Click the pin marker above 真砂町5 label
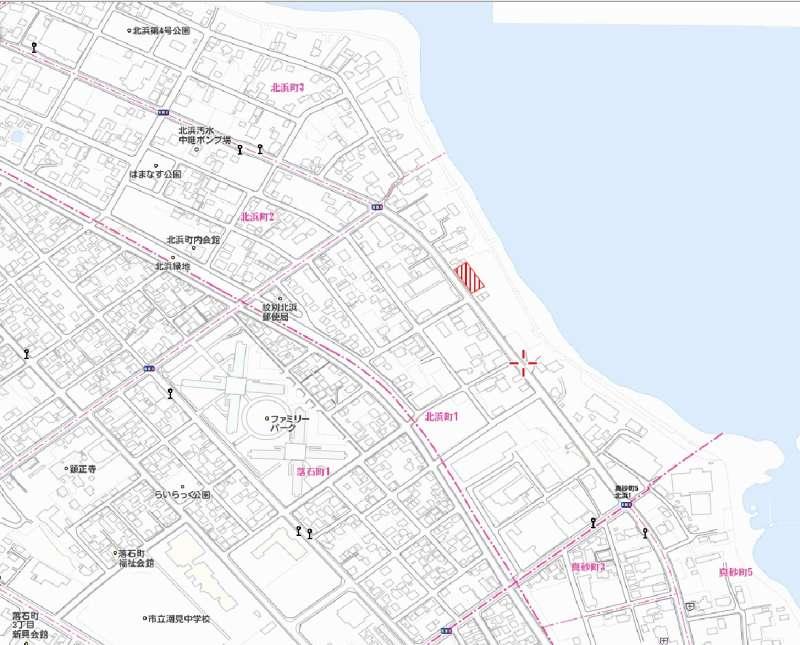This screenshot has width=800, height=645. tap(646, 532)
